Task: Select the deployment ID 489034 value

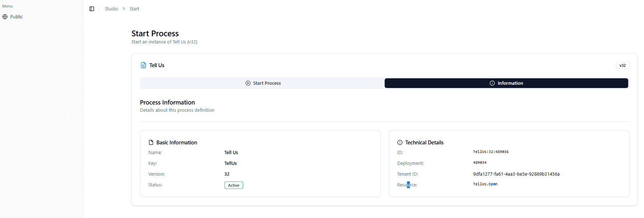Action: 479,163
